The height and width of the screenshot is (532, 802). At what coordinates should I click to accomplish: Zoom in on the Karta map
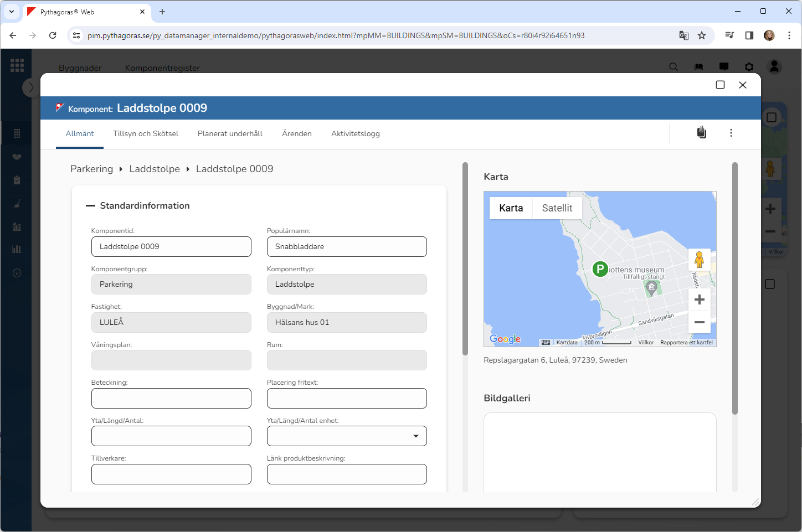699,299
